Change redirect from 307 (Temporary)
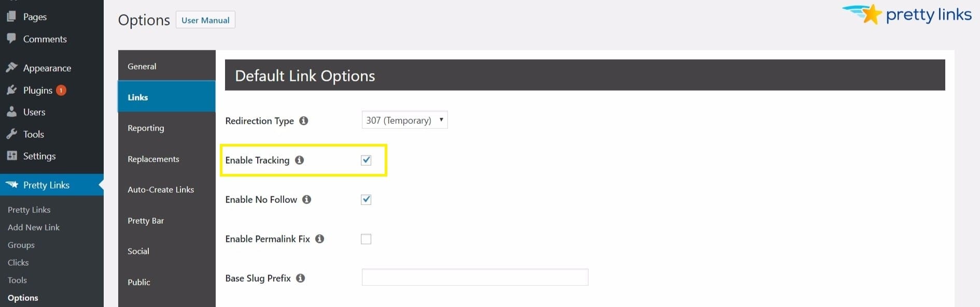 tap(404, 120)
